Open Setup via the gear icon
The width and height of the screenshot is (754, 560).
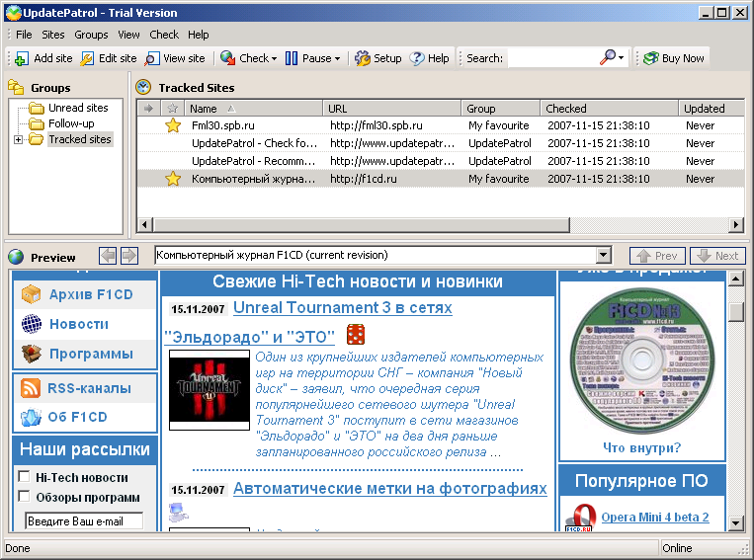pos(362,58)
